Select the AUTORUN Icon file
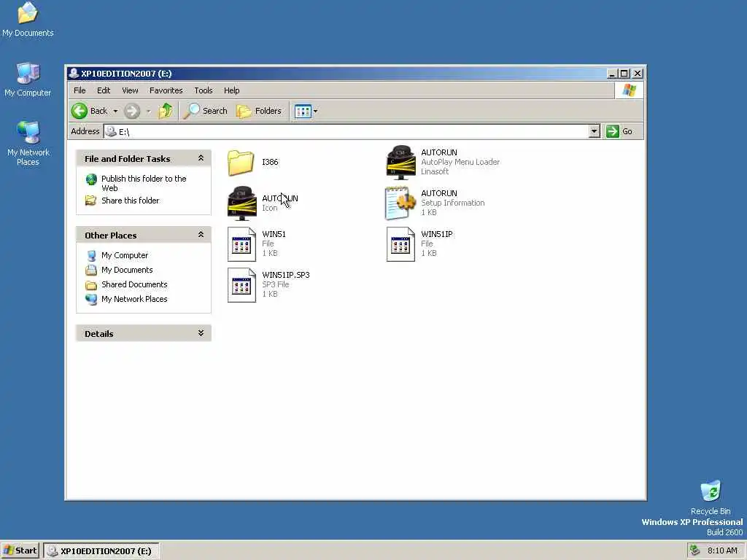 [241, 203]
